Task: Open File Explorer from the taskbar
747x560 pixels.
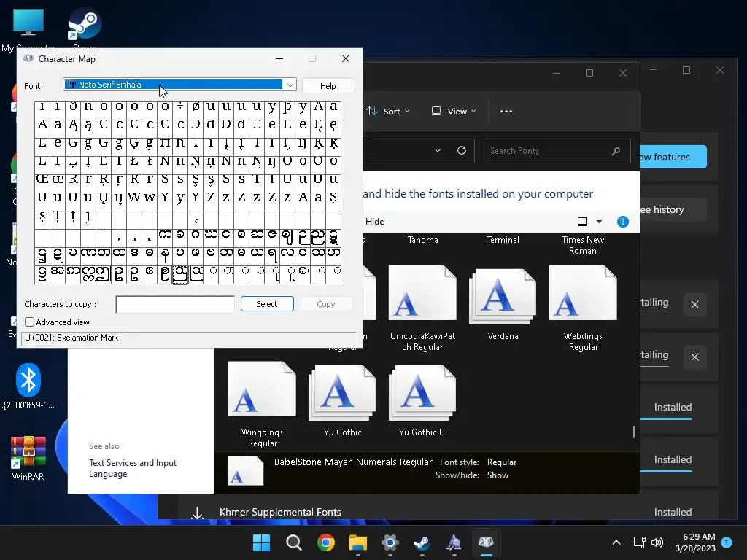Action: point(357,542)
